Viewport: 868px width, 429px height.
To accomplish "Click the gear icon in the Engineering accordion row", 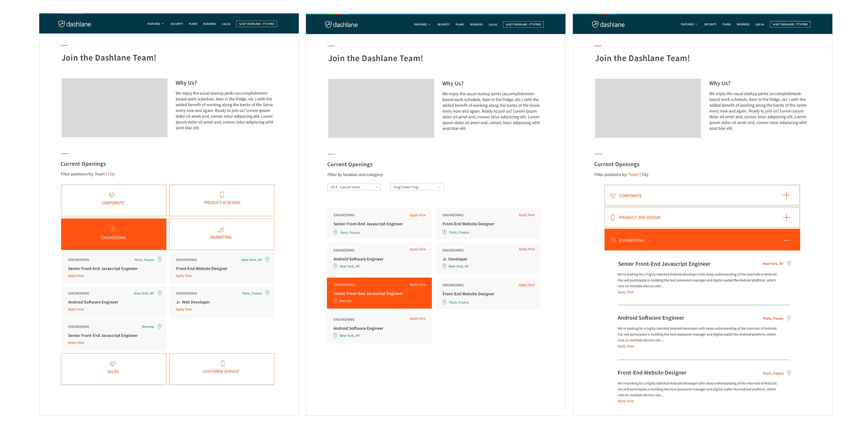I will pyautogui.click(x=613, y=240).
